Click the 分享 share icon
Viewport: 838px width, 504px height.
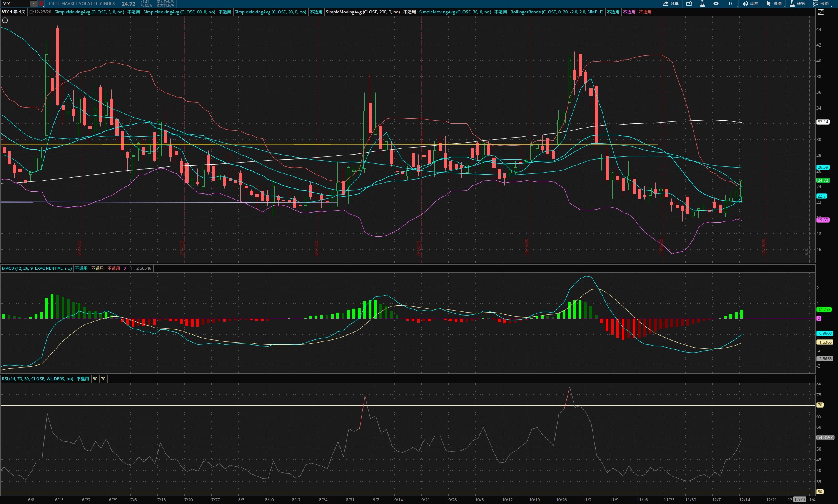[x=670, y=3]
